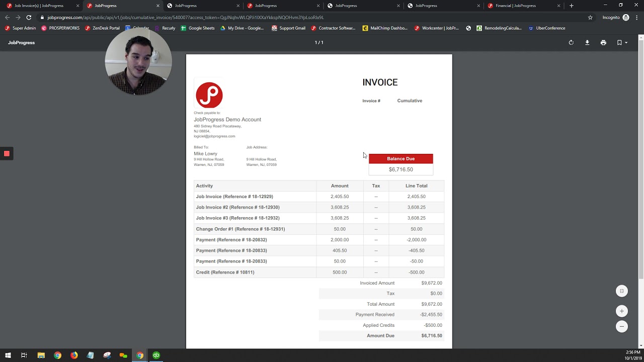The width and height of the screenshot is (644, 362).
Task: Click the Balance Due red header
Action: [400, 159]
